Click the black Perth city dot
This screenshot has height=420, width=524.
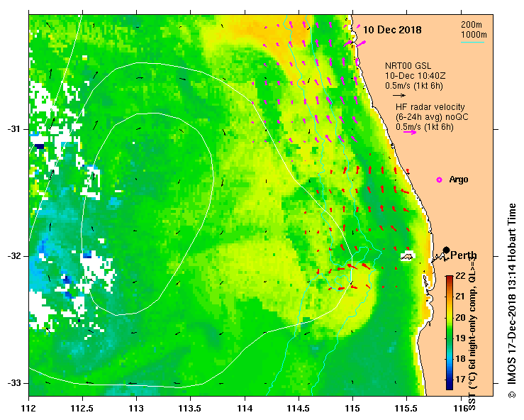[x=446, y=250]
